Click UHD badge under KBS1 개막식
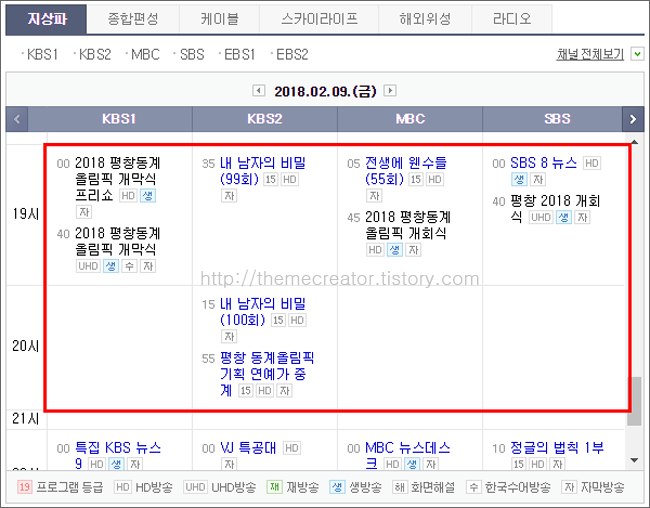This screenshot has width=650, height=508. point(88,266)
